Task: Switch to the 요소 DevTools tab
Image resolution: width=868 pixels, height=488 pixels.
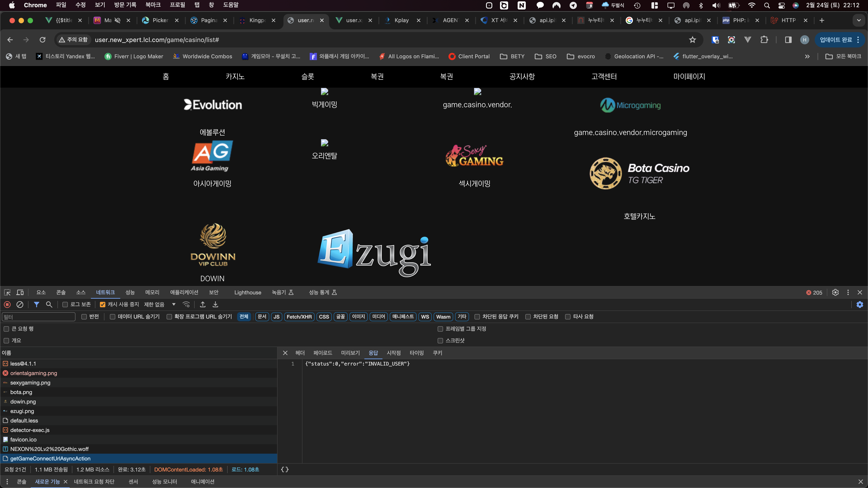Action: (41, 292)
